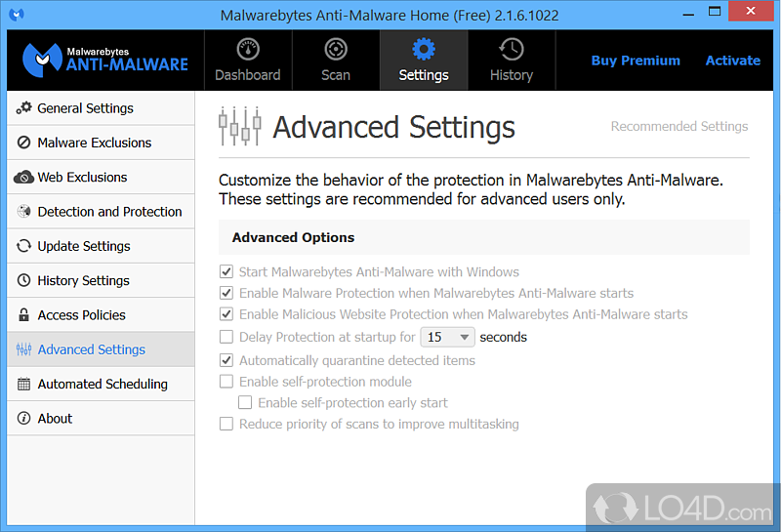This screenshot has width=781, height=532.
Task: Click the Access Policies padlock icon
Action: coord(23,315)
